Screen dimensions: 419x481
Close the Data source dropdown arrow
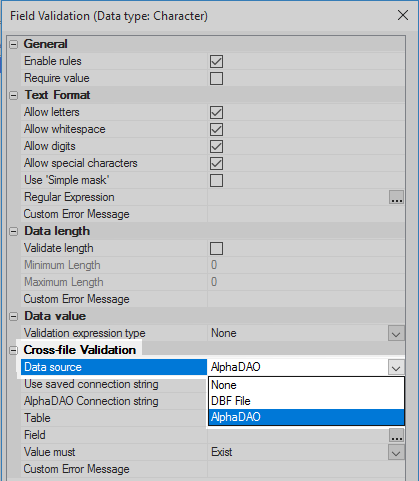tap(396, 367)
